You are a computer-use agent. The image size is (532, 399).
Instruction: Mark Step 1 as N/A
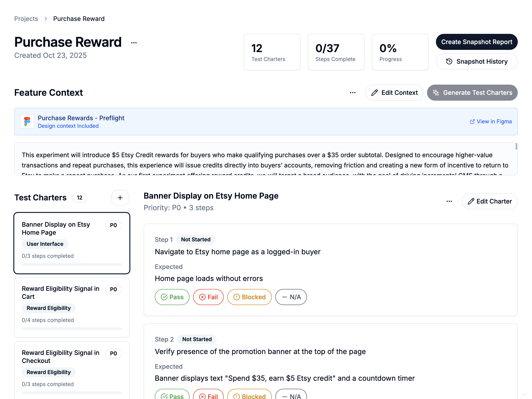291,297
